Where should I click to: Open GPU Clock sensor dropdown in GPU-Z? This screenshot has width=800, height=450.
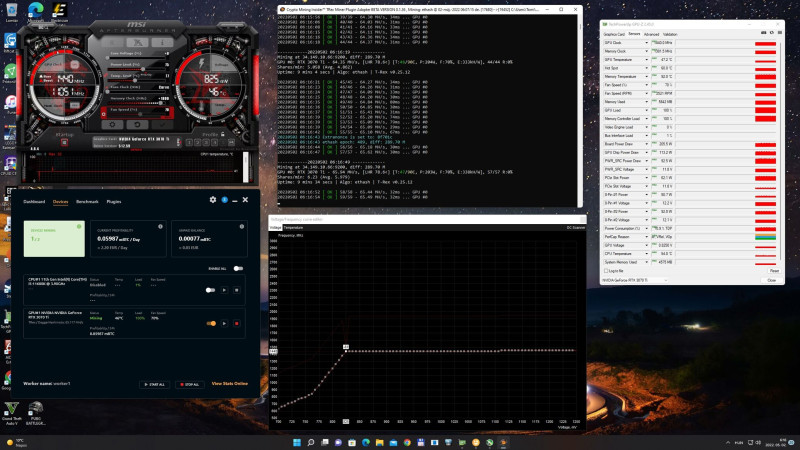point(646,43)
